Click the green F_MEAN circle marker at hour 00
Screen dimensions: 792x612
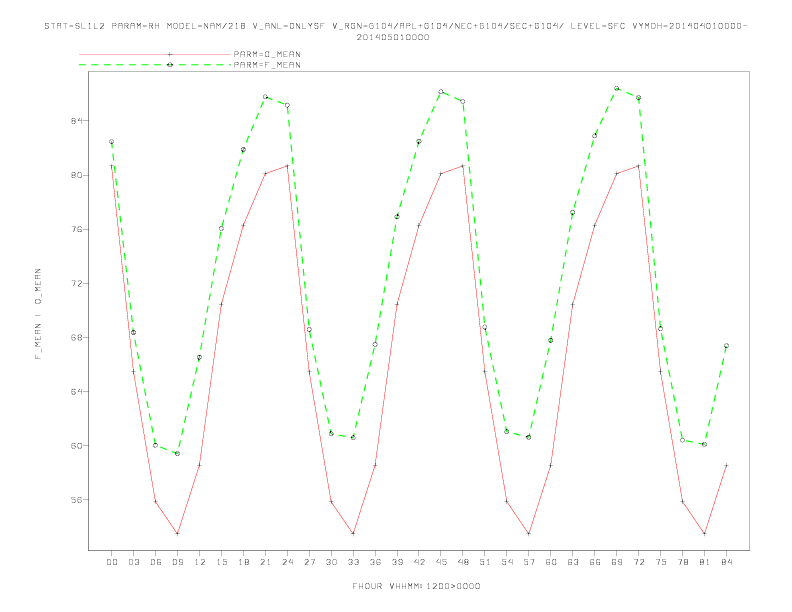(x=112, y=142)
